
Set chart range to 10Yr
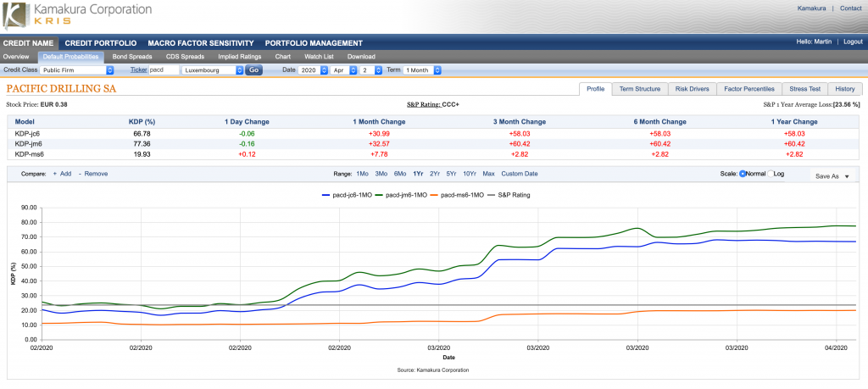(x=470, y=174)
